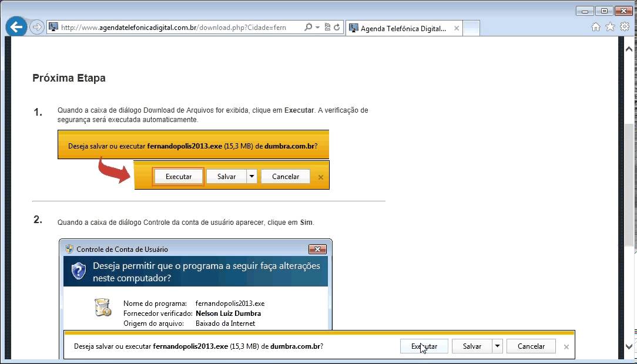Click the Próxima Etapa heading
637x364 pixels.
click(69, 78)
